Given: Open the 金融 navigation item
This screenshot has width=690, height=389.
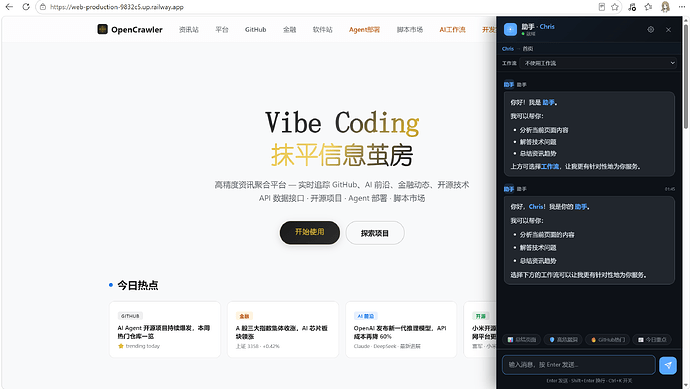Looking at the screenshot, I should [290, 29].
